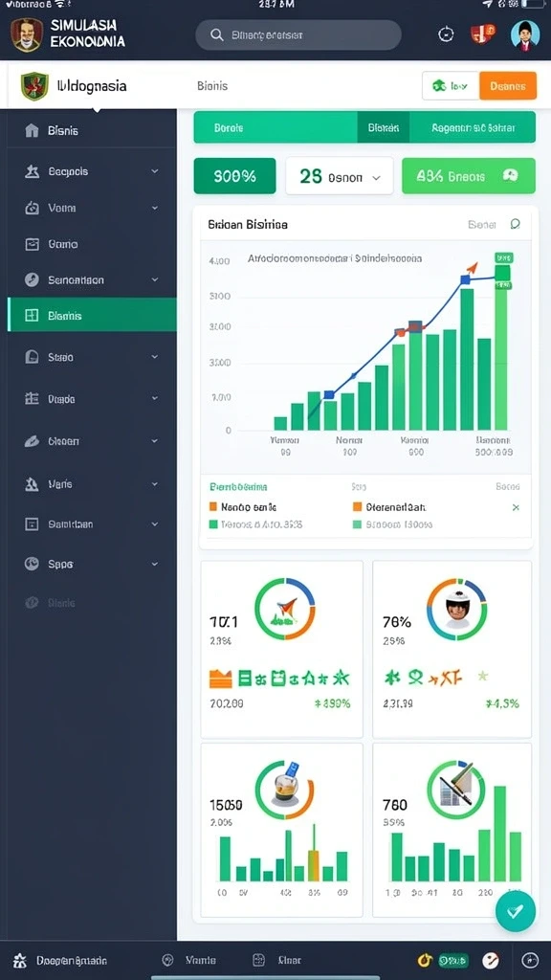Select the highlighted Blamis sidebar item
Image resolution: width=551 pixels, height=980 pixels.
point(92,315)
